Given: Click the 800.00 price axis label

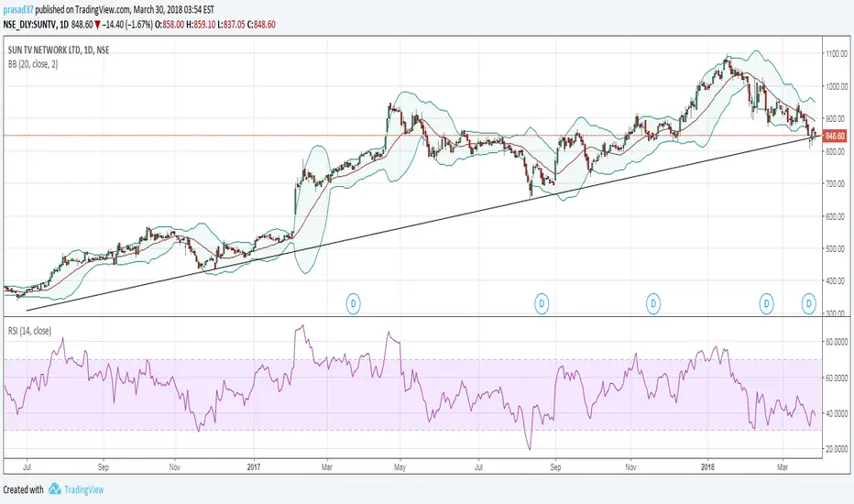Looking at the screenshot, I should tap(837, 151).
